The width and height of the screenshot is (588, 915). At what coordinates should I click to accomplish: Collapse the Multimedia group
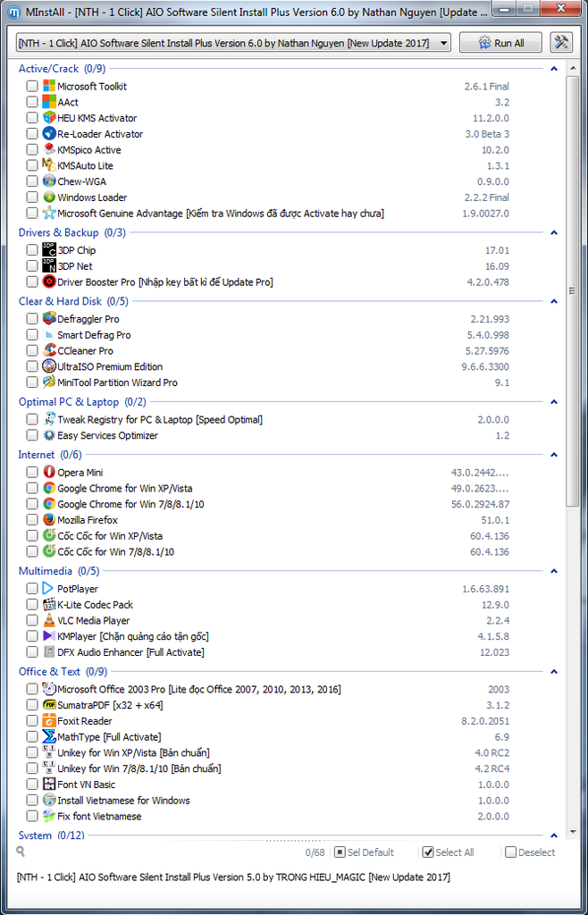(x=554, y=571)
